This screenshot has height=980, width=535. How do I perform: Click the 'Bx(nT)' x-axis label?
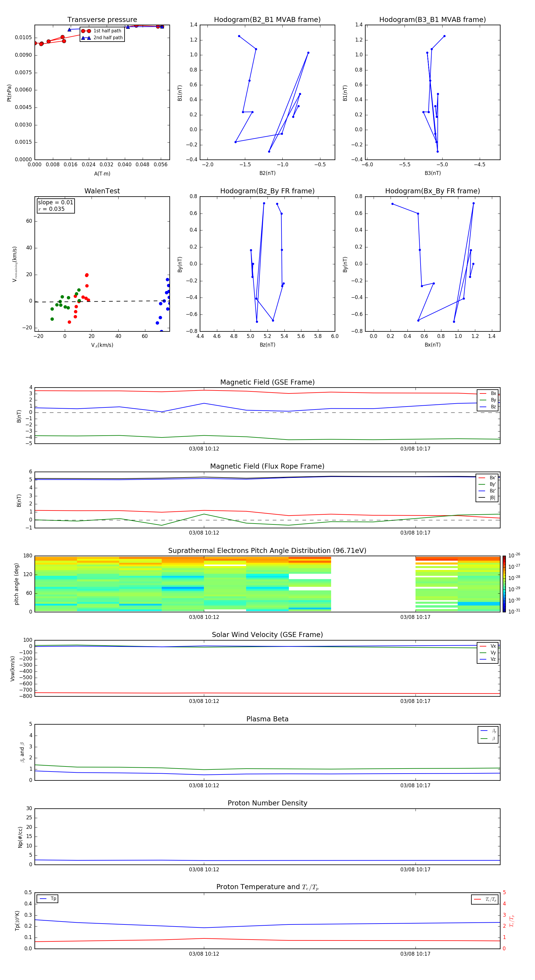[432, 345]
